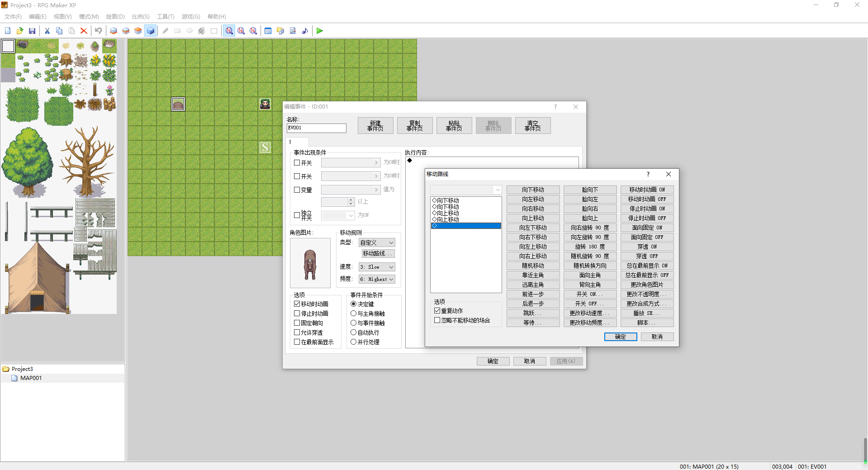This screenshot has height=470, width=868.
Task: Enable 忽略不能移动的场合 checkbox
Action: coord(437,320)
